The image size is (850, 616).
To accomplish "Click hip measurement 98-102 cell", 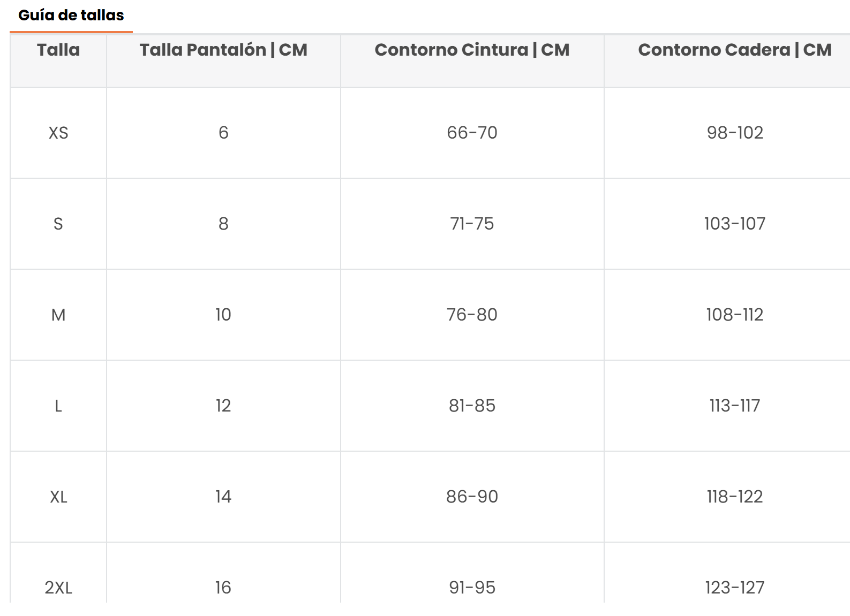I will 734,133.
